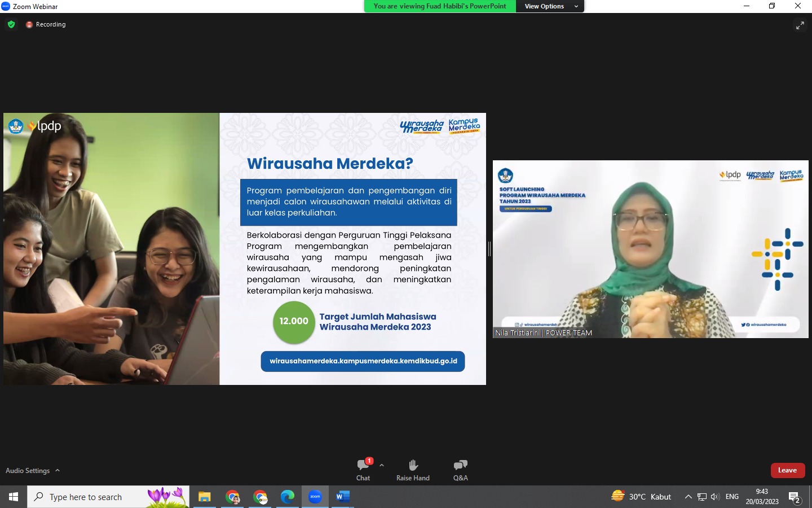The image size is (812, 508).
Task: Click the Zoom Webinar title icon
Action: 6,6
